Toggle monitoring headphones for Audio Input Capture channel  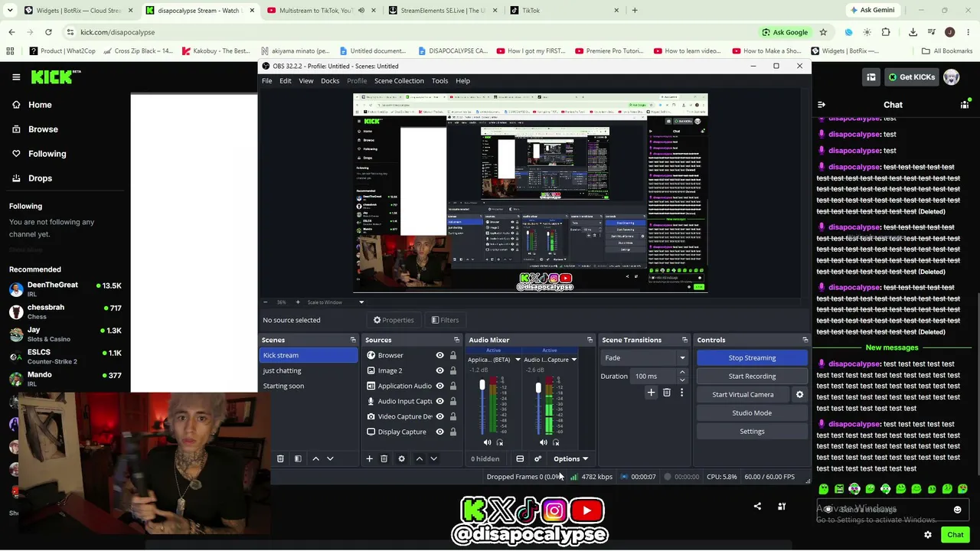(556, 442)
